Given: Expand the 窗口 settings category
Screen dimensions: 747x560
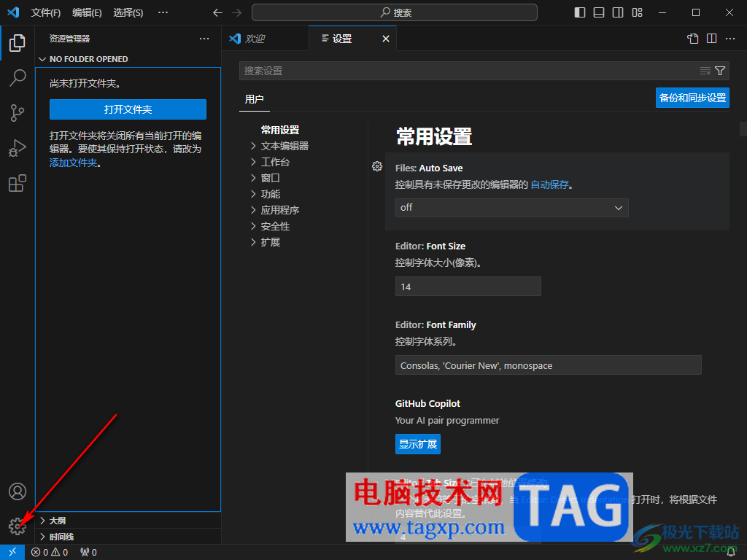Looking at the screenshot, I should click(x=270, y=178).
